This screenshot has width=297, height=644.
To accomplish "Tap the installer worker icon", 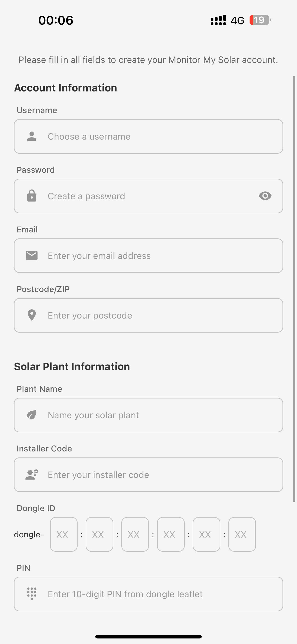I will pyautogui.click(x=32, y=474).
